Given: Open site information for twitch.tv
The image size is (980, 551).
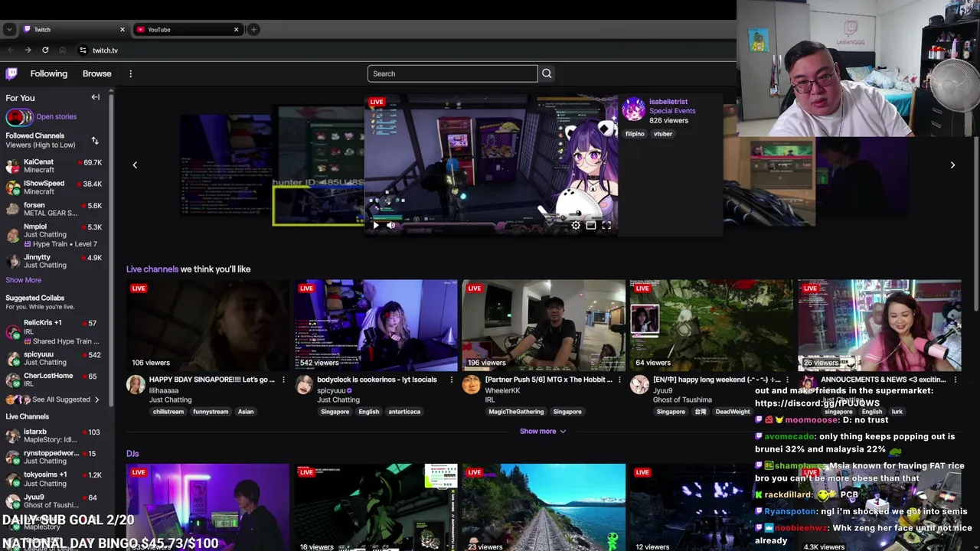Looking at the screenshot, I should tap(83, 51).
